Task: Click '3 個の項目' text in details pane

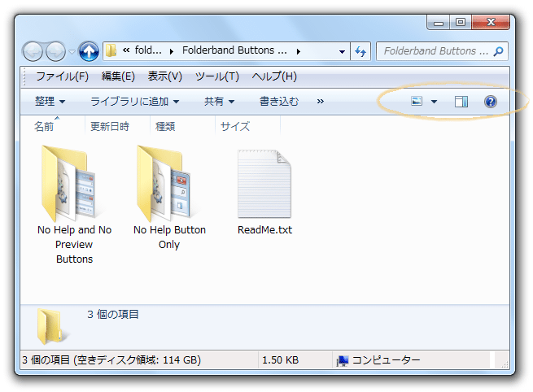Action: point(113,315)
